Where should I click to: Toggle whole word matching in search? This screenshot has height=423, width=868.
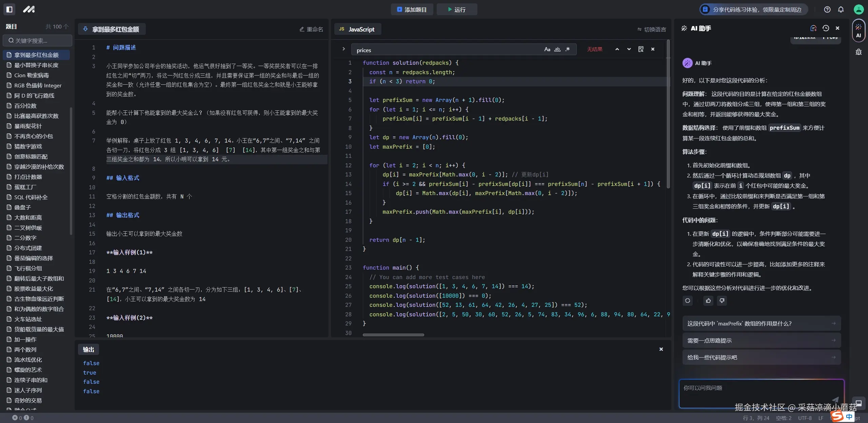click(557, 49)
